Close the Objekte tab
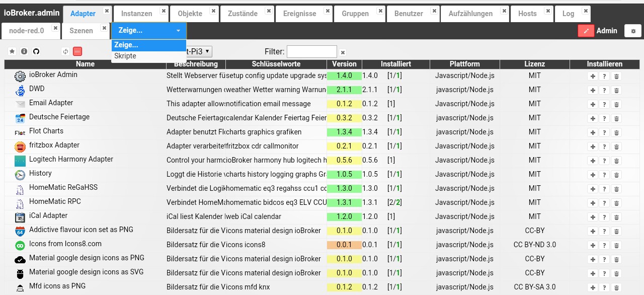 pos(213,11)
